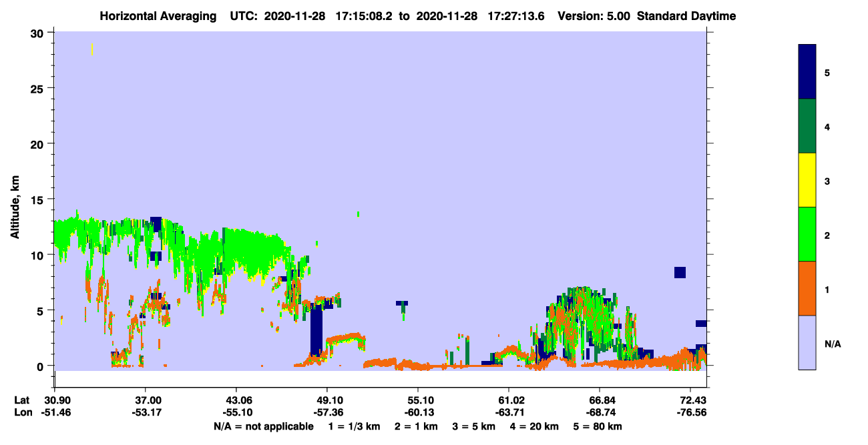Image resolution: width=868 pixels, height=445 pixels.
Task: Click the '2 = 1 km' legend entry
Action: pos(416,426)
